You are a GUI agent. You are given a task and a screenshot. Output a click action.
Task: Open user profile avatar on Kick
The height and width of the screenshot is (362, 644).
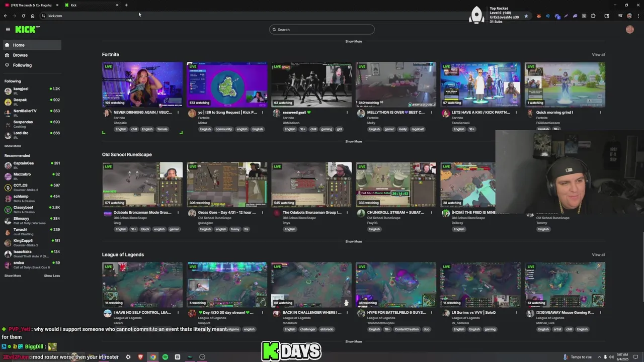pos(629,29)
